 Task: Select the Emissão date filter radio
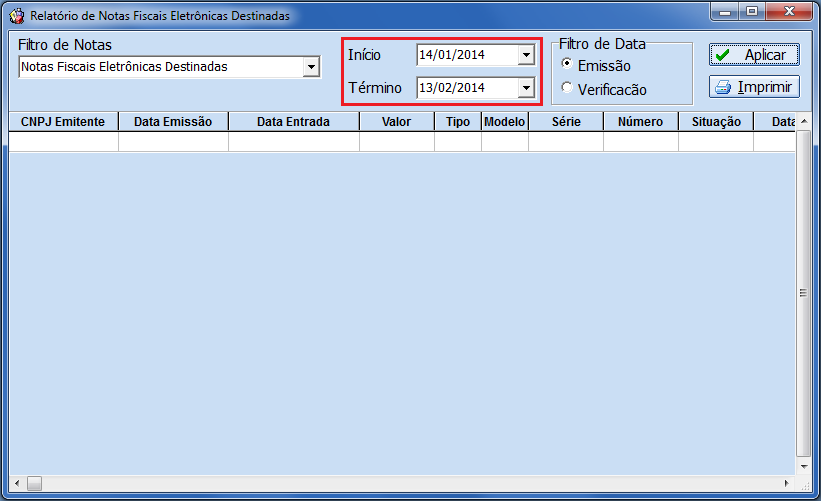point(568,64)
